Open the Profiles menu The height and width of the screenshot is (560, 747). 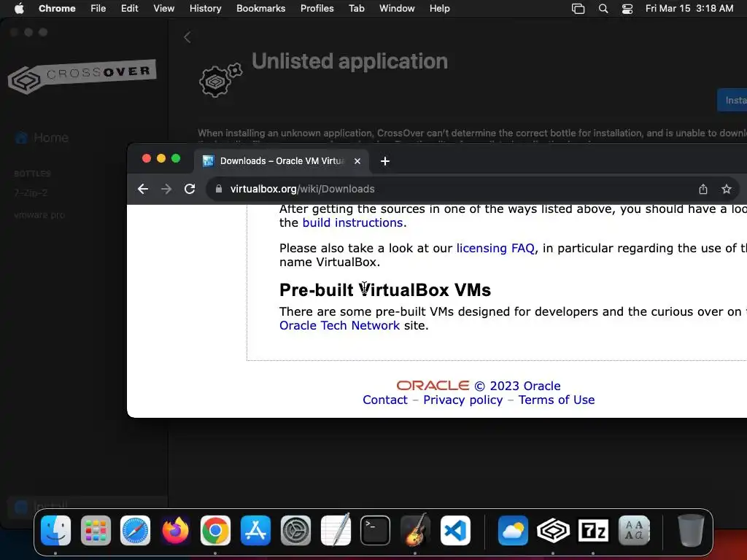[x=317, y=8]
